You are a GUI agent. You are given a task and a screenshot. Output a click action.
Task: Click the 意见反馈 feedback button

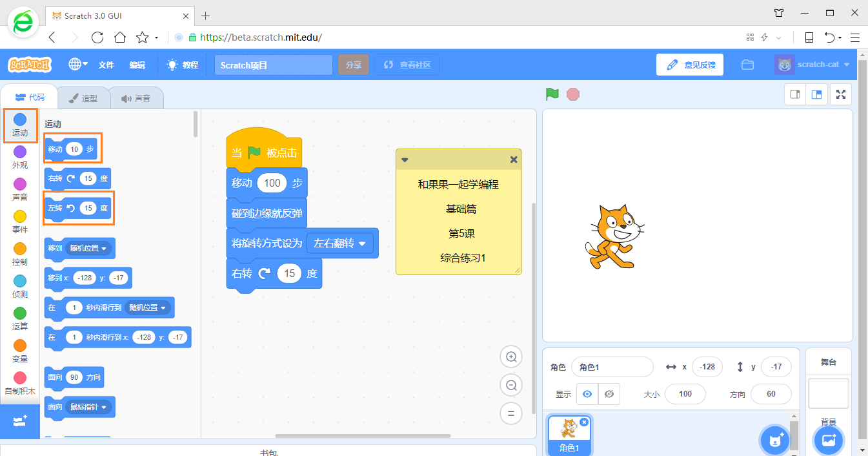pyautogui.click(x=690, y=65)
